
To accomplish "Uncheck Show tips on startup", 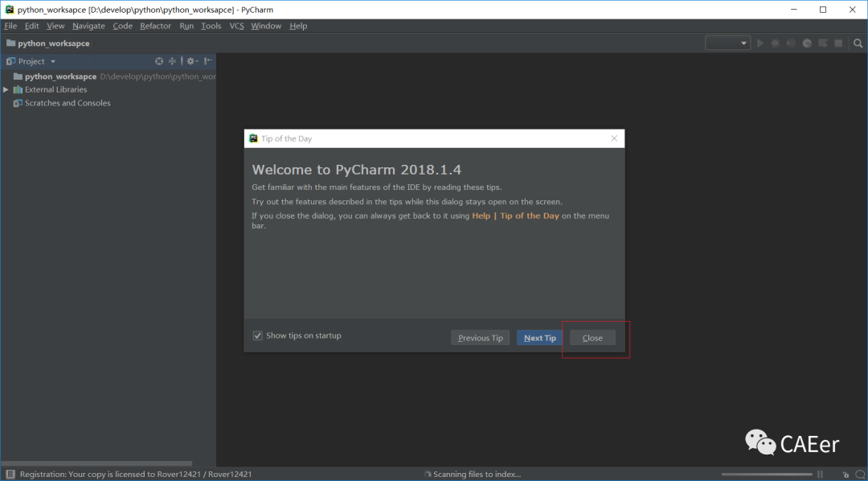I will 257,335.
